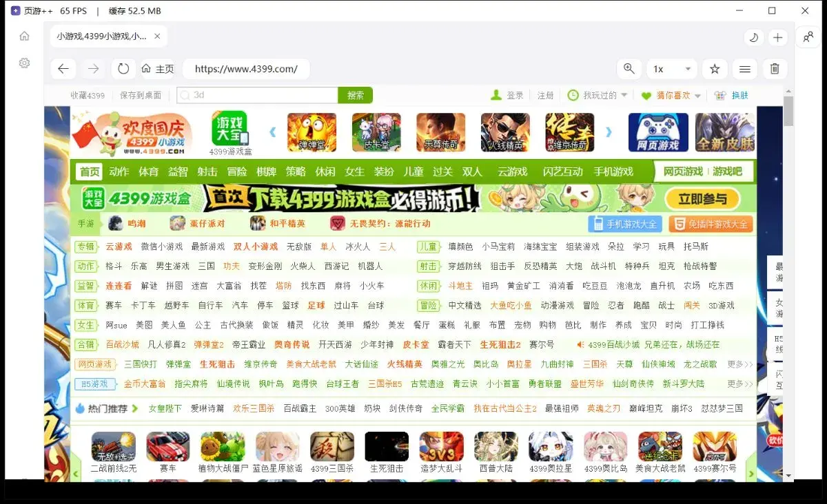Expand the 猜你喜欢 dropdown
This screenshot has width=827, height=504.
671,96
